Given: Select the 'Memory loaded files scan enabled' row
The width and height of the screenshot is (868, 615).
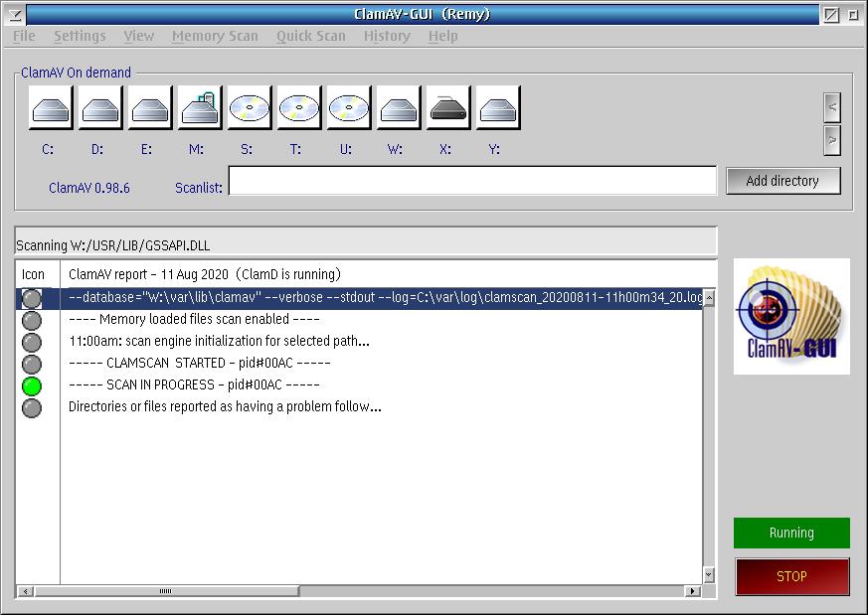Looking at the screenshot, I should pyautogui.click(x=359, y=320).
